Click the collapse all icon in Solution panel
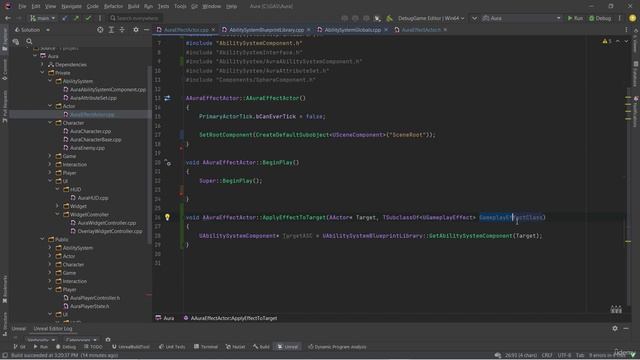The image size is (640, 360). 122,30
